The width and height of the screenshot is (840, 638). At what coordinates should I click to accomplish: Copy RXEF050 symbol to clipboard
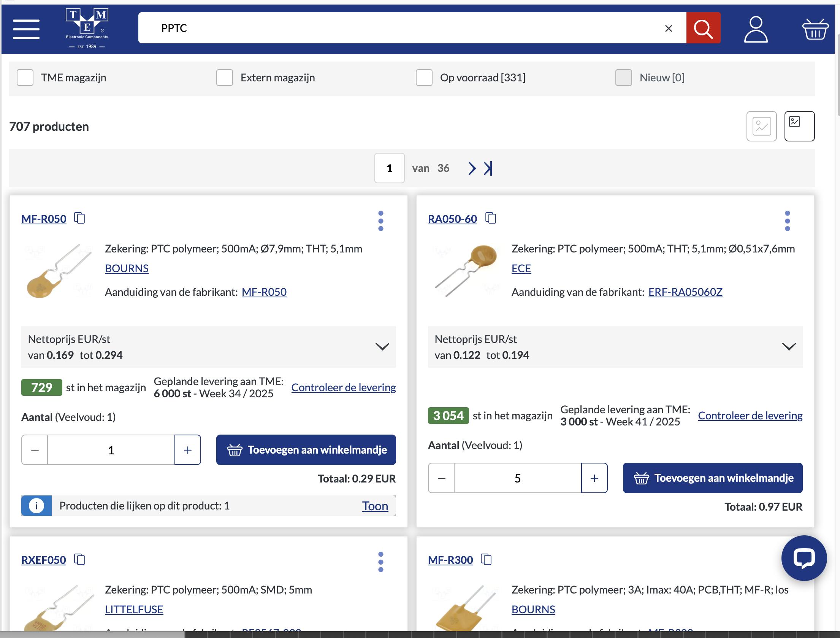coord(79,559)
